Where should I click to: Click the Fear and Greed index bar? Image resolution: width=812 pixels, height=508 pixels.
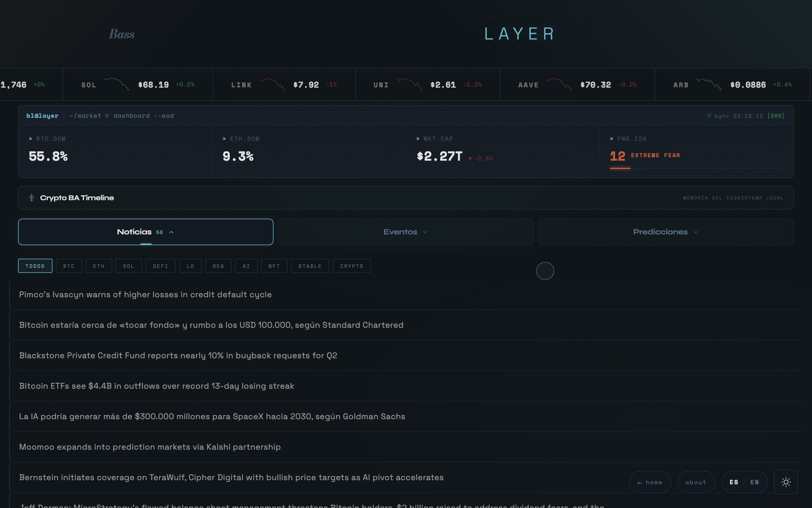[x=697, y=168]
